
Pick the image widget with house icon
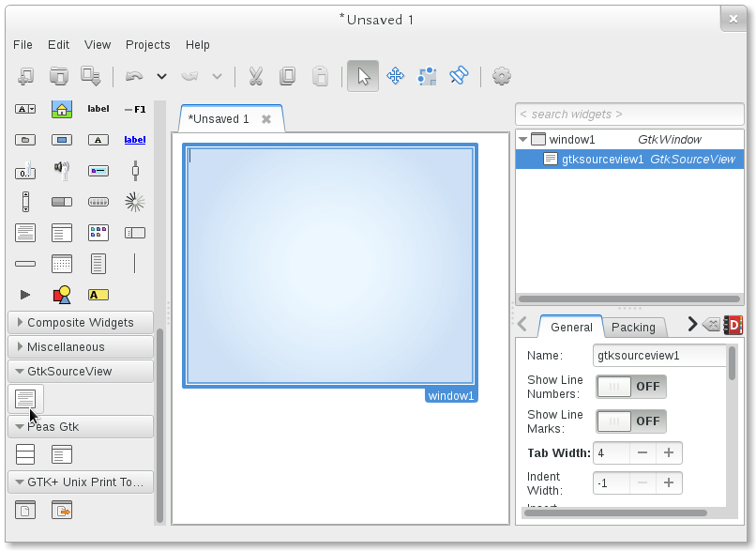62,109
